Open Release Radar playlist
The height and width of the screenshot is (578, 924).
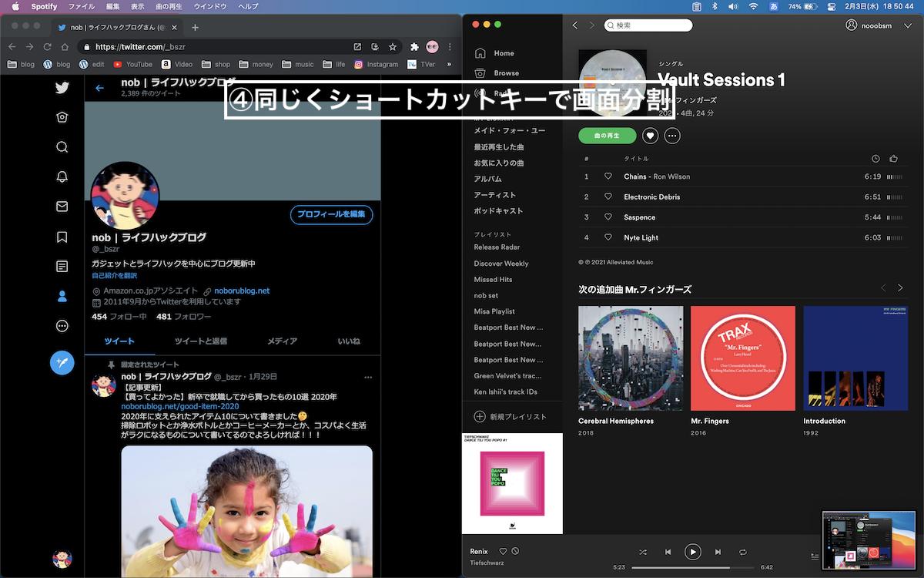(497, 247)
